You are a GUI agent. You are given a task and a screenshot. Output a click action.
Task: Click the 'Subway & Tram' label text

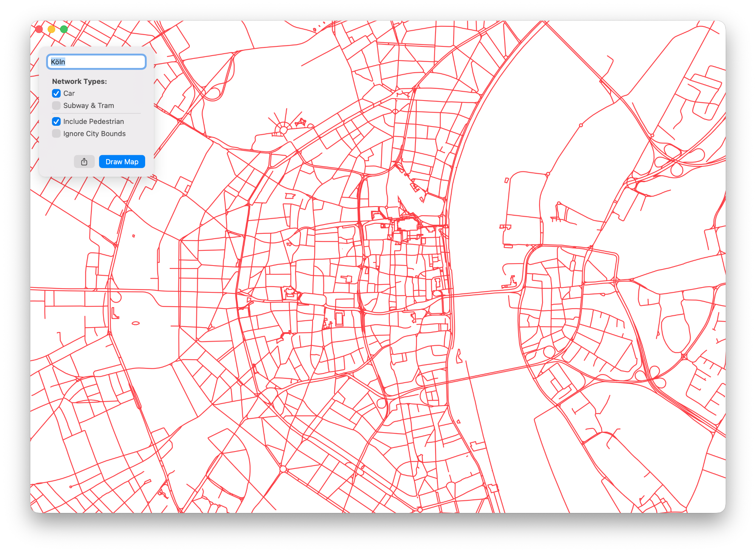(x=88, y=105)
